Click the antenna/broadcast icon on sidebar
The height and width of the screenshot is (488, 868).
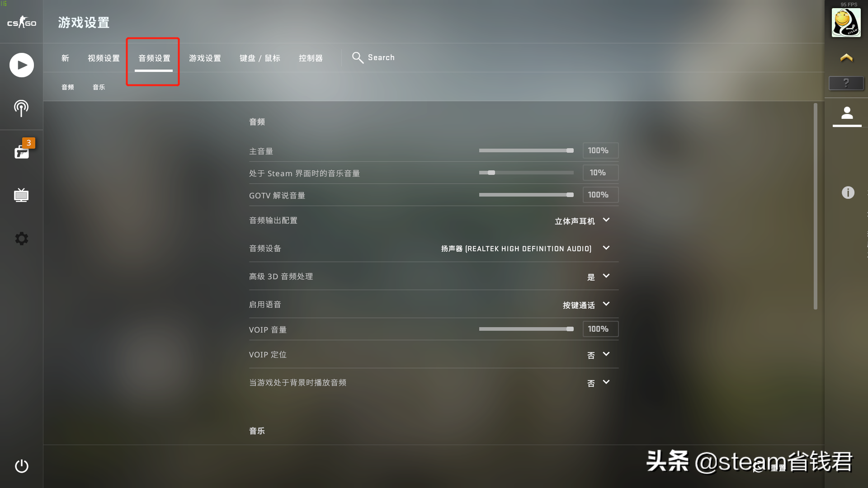point(21,108)
